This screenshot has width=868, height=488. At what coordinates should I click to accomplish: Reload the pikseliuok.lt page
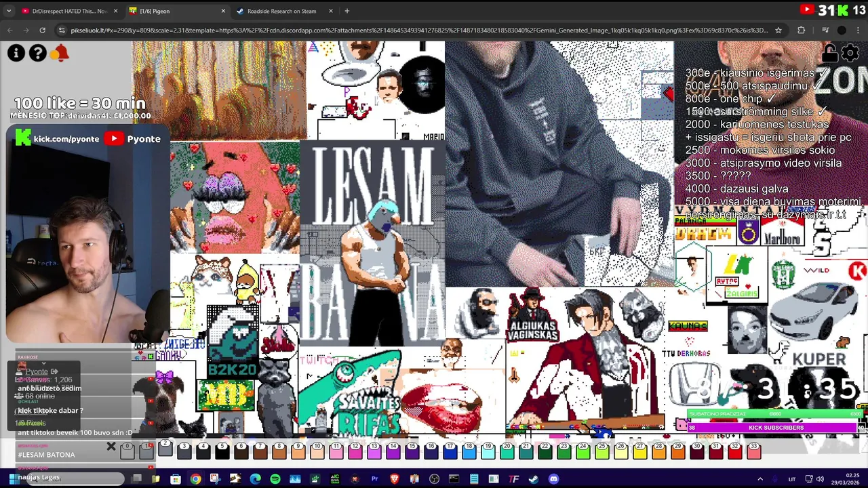coord(42,30)
